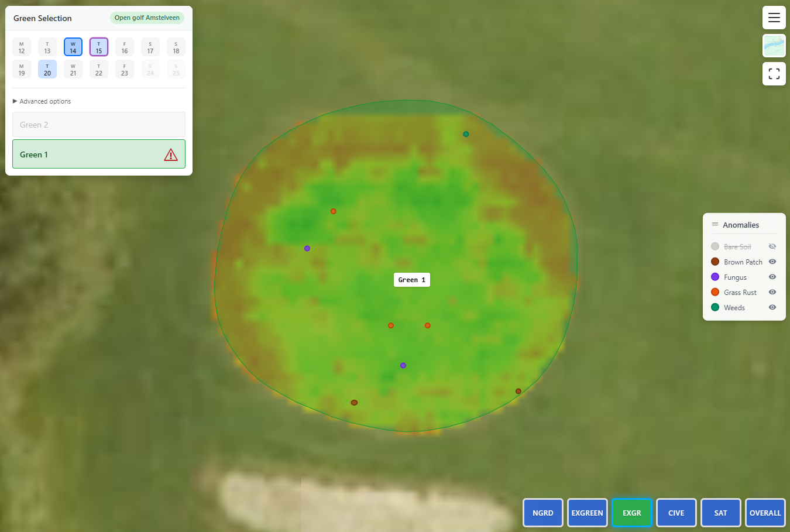Click the orange Grass Rust marker upper left

pos(334,211)
